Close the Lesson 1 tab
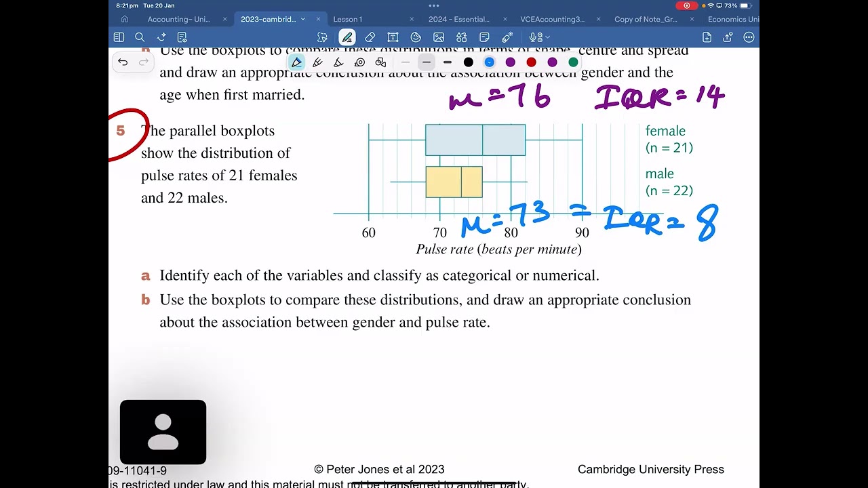Screen dimensions: 868x488 412,19
